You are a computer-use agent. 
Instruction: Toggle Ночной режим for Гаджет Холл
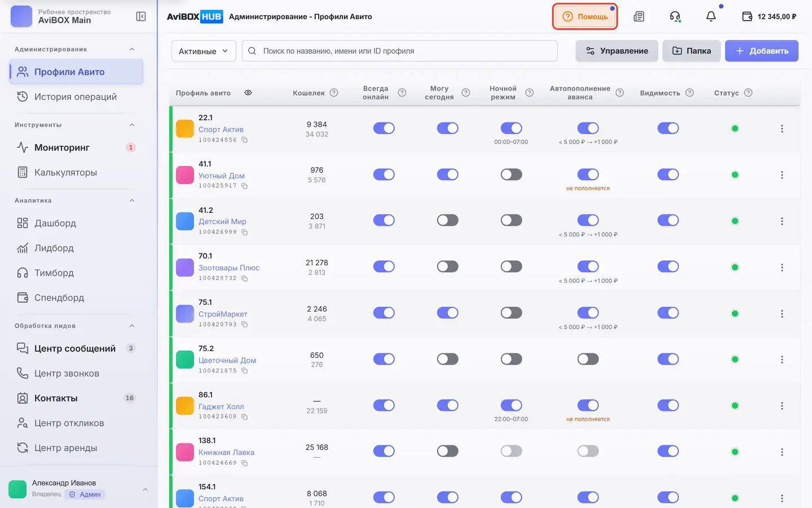click(x=511, y=405)
